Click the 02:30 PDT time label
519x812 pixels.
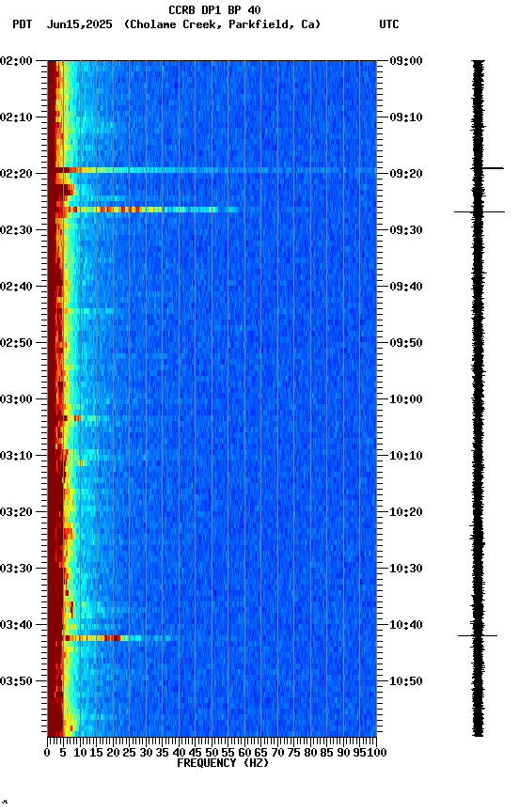pyautogui.click(x=16, y=230)
